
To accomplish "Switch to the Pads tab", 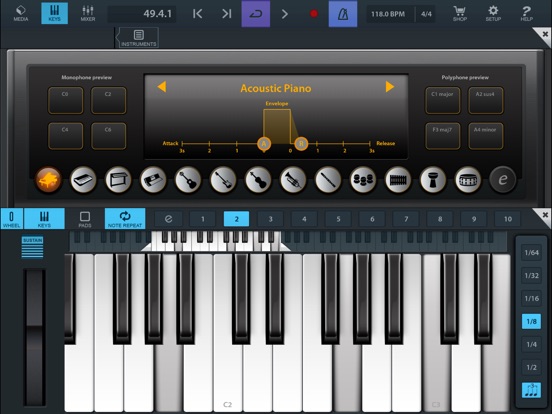I will [x=85, y=219].
